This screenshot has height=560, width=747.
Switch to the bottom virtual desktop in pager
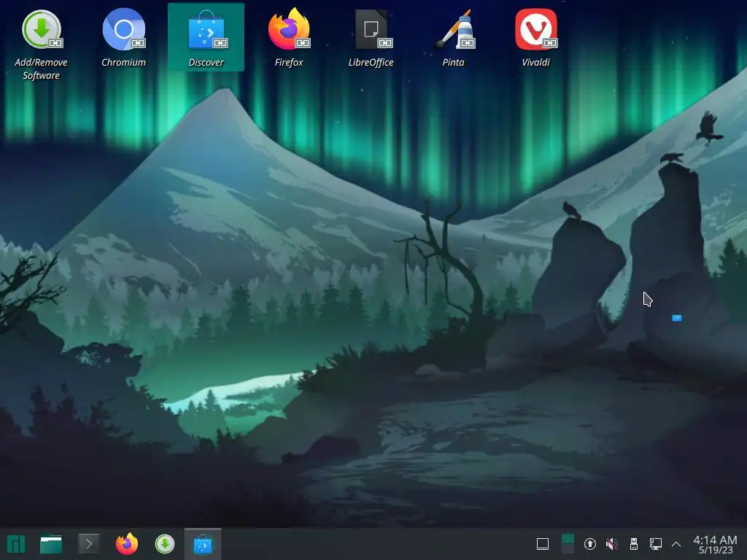(568, 548)
